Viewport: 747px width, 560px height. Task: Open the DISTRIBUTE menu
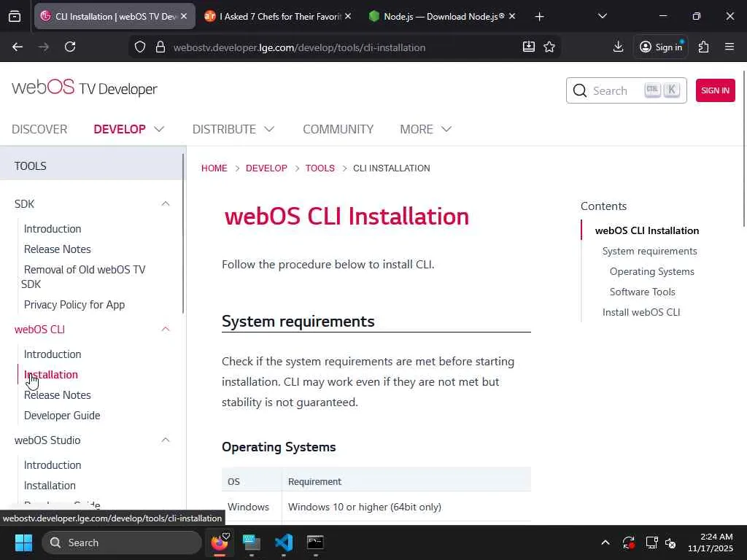pyautogui.click(x=224, y=129)
